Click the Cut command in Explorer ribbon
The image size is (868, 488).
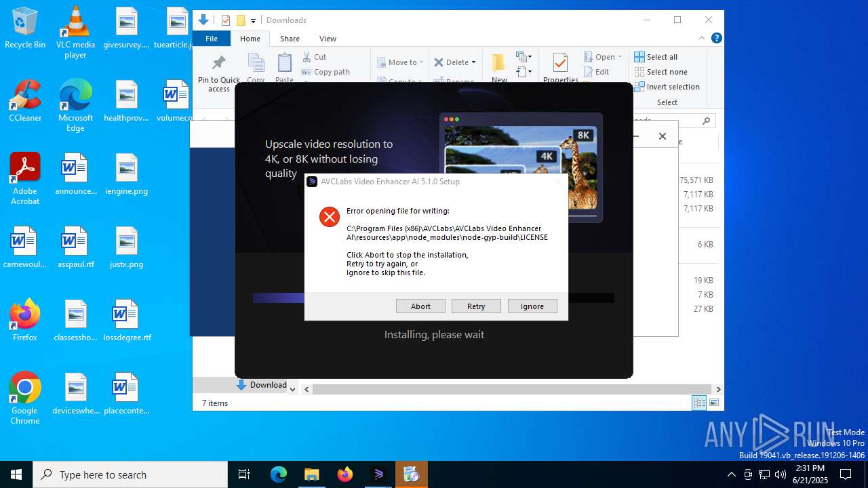click(314, 57)
